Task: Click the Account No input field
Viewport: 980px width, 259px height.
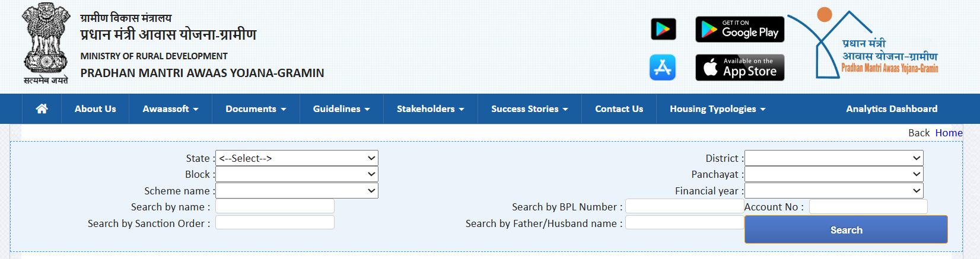Action: pos(868,206)
